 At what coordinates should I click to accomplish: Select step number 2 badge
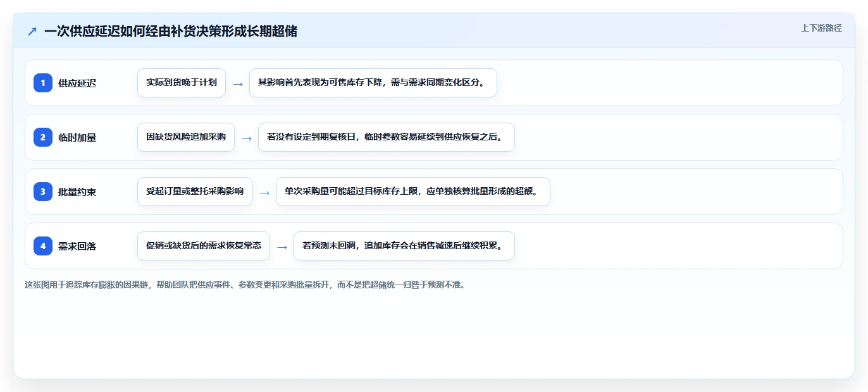pyautogui.click(x=43, y=137)
